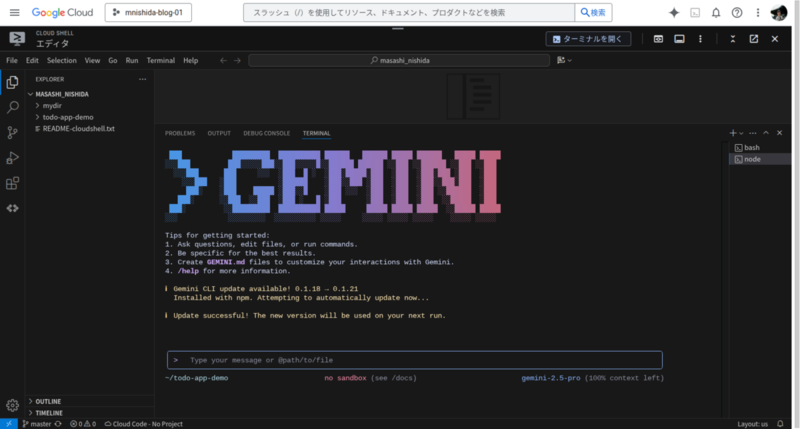800x429 pixels.
Task: Open the Run menu
Action: click(x=132, y=60)
